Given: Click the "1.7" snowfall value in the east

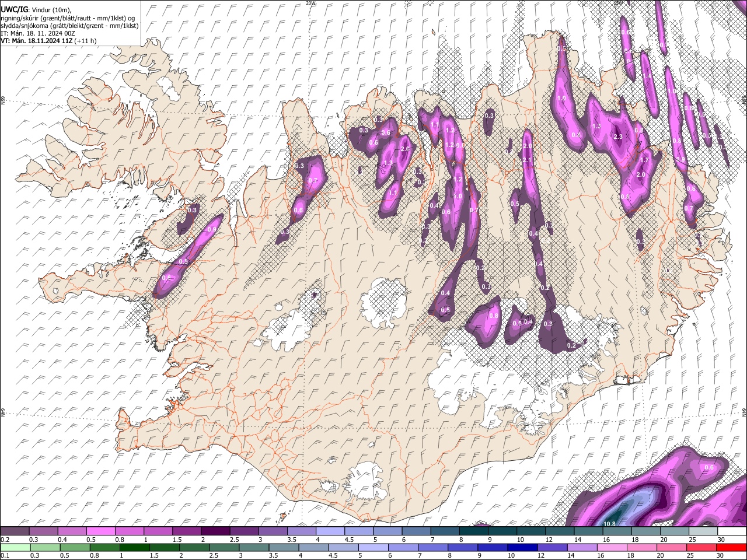Looking at the screenshot, I should click(x=645, y=160).
